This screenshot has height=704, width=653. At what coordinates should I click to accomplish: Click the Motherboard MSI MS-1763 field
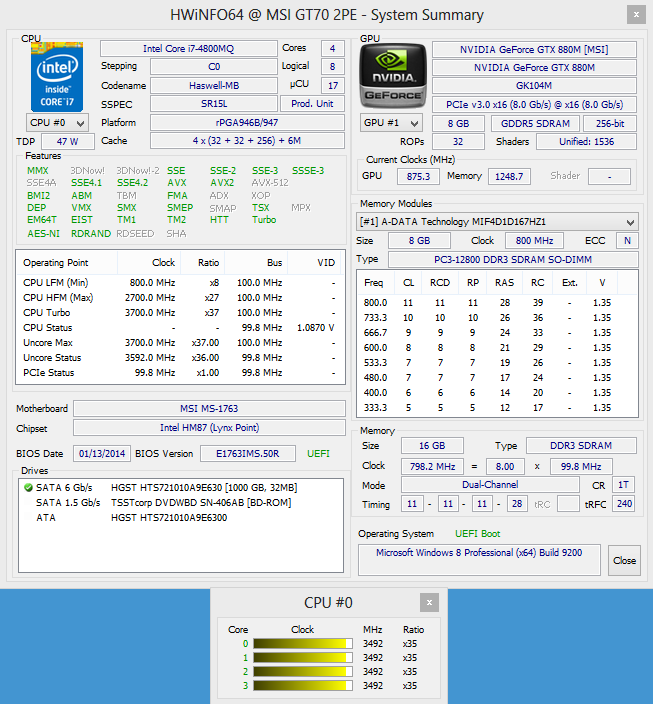coord(209,409)
